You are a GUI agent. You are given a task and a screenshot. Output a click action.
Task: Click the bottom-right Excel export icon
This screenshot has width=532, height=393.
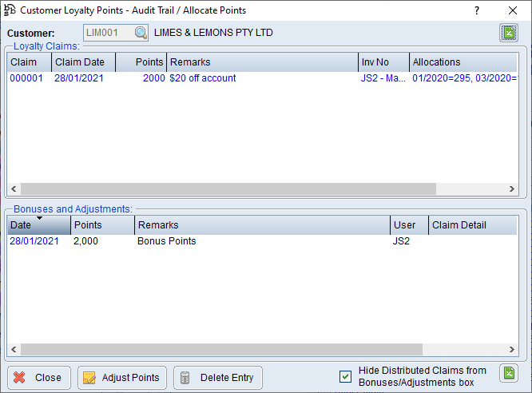[x=508, y=373]
